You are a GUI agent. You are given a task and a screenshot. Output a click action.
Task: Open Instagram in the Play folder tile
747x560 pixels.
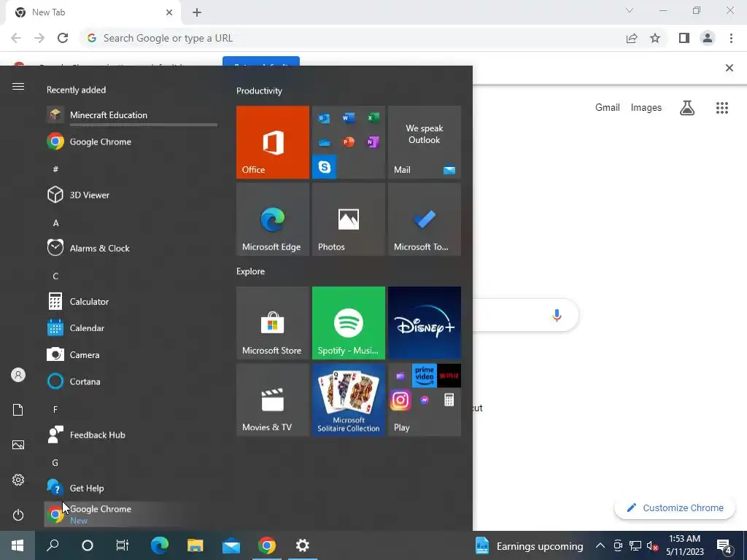(400, 400)
